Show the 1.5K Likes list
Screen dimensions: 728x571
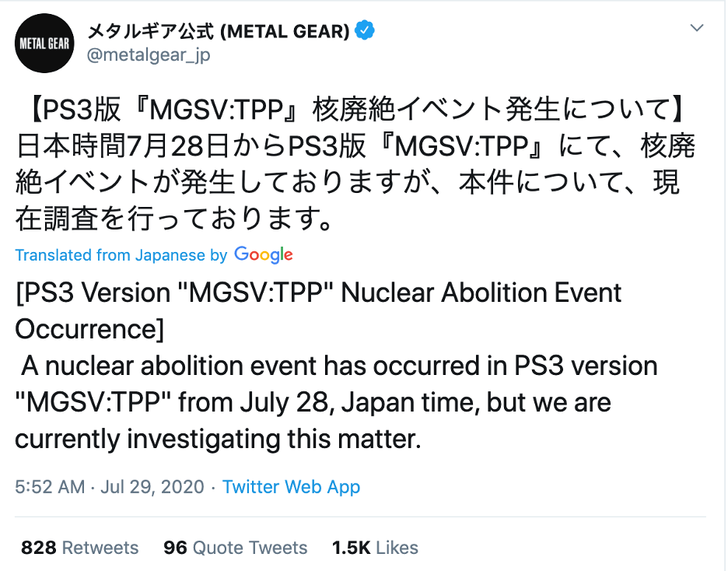click(x=375, y=548)
